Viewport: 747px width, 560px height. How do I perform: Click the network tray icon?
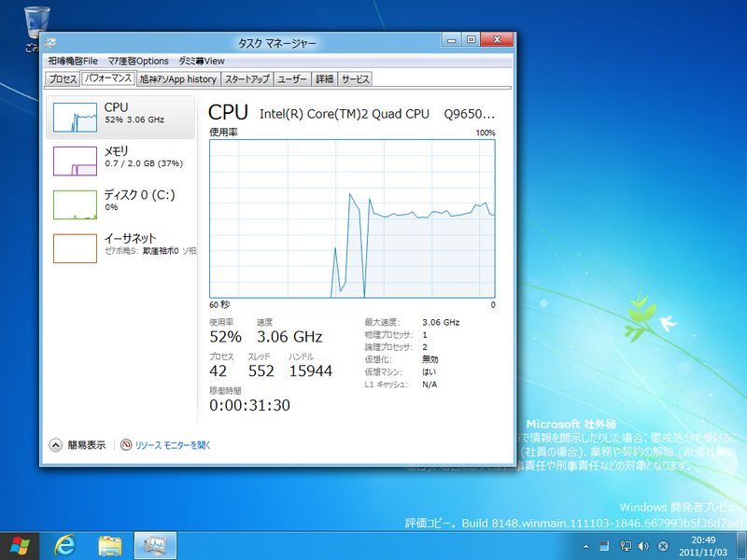[625, 546]
